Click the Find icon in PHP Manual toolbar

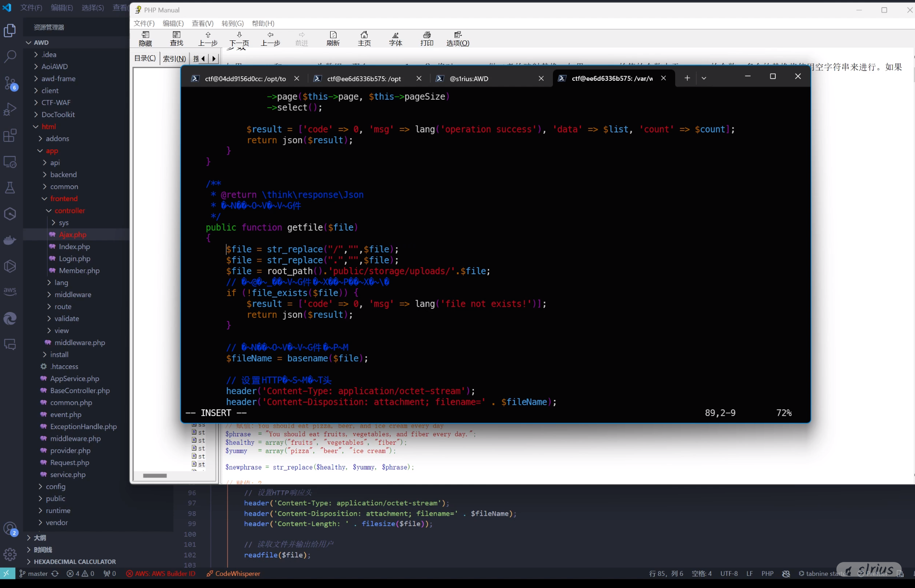point(177,39)
